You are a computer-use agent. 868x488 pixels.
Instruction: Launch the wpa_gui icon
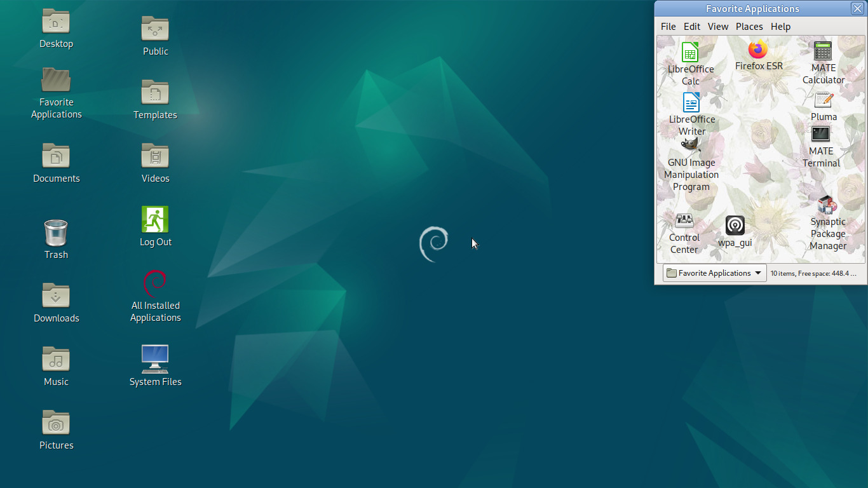point(735,226)
